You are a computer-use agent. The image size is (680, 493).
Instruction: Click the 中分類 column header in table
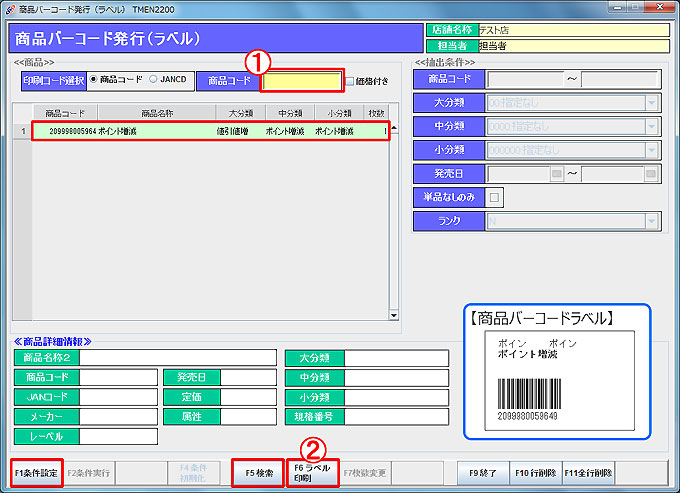click(x=291, y=113)
